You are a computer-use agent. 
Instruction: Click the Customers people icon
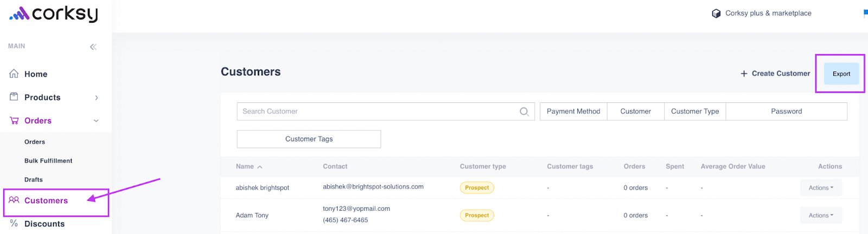(x=14, y=200)
